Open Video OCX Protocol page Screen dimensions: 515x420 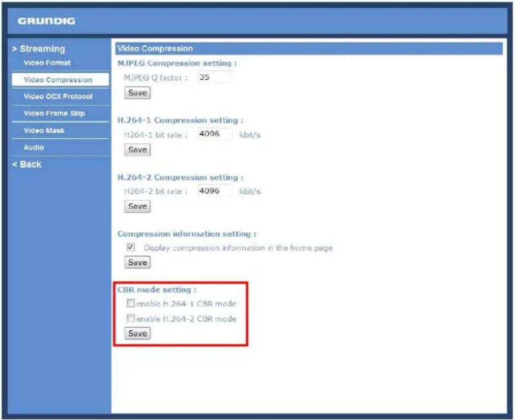(x=58, y=97)
